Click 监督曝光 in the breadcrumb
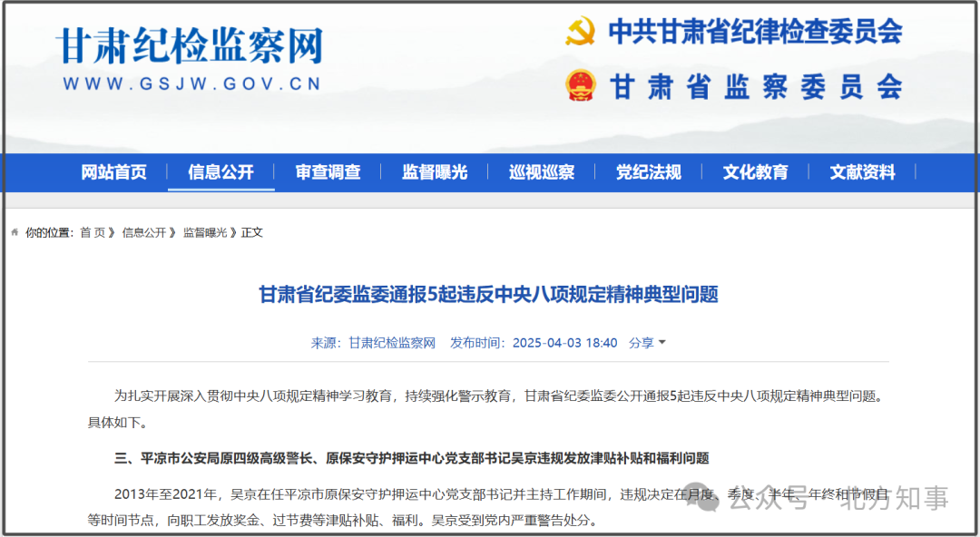Screen dimensions: 980x537 coord(205,232)
